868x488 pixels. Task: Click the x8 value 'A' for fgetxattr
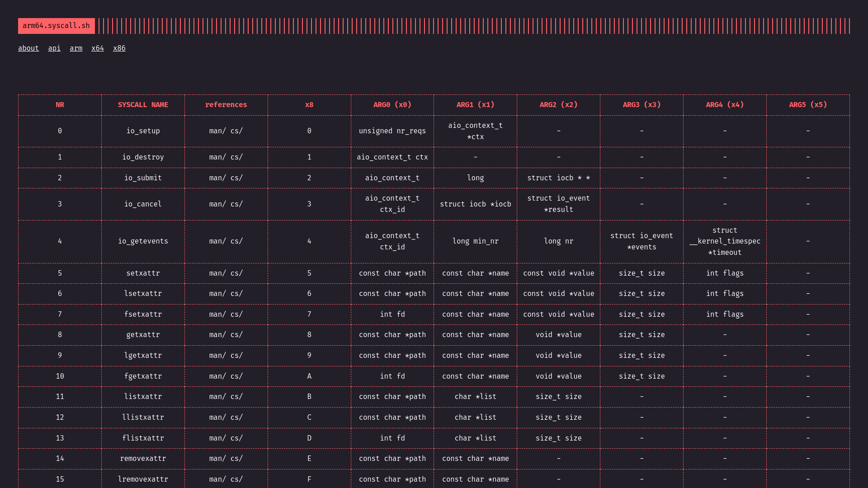[309, 376]
